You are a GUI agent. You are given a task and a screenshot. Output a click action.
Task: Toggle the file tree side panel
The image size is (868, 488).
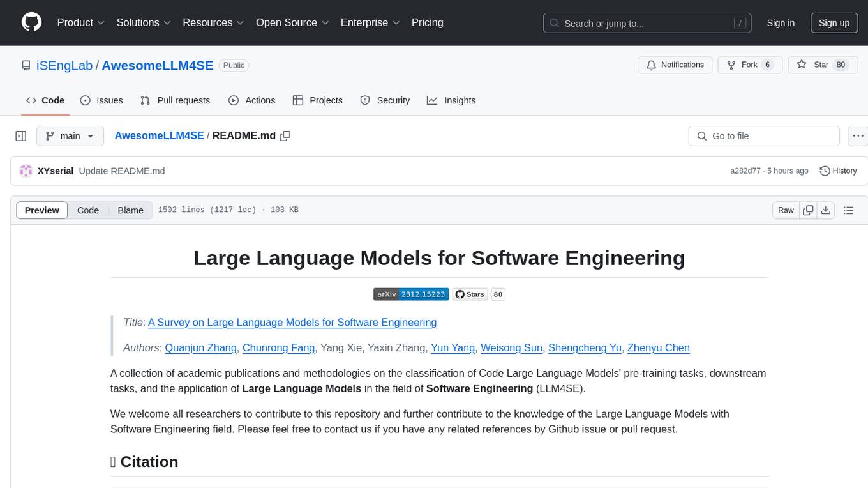(21, 136)
